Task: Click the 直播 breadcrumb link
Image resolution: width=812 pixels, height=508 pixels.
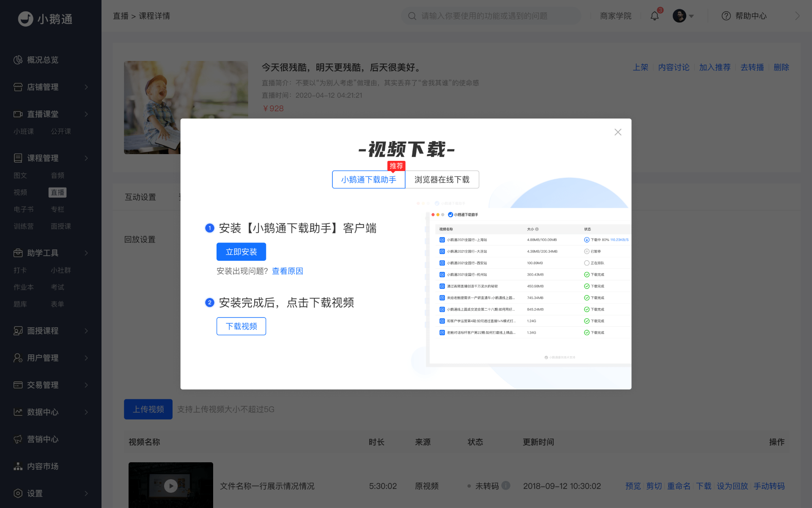Action: (121, 16)
